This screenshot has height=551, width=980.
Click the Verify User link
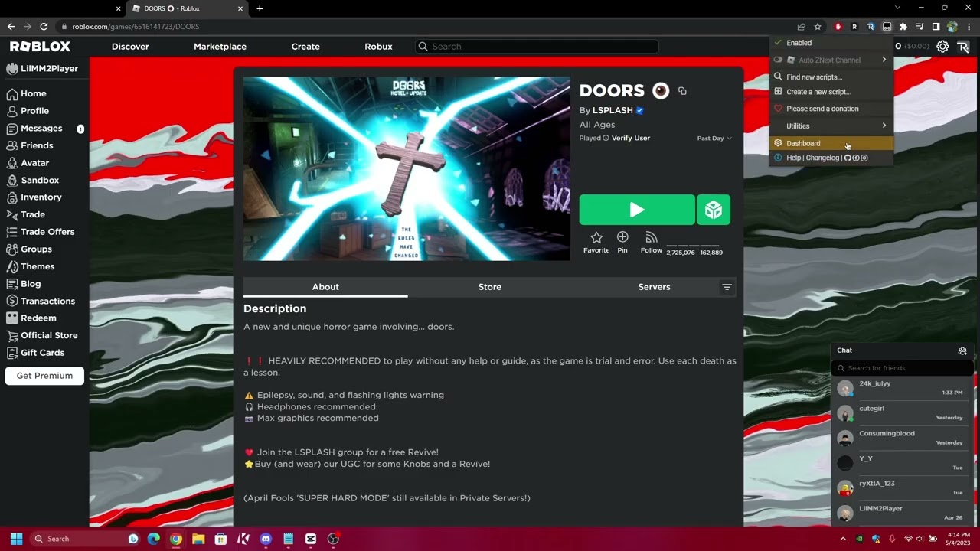click(x=631, y=139)
